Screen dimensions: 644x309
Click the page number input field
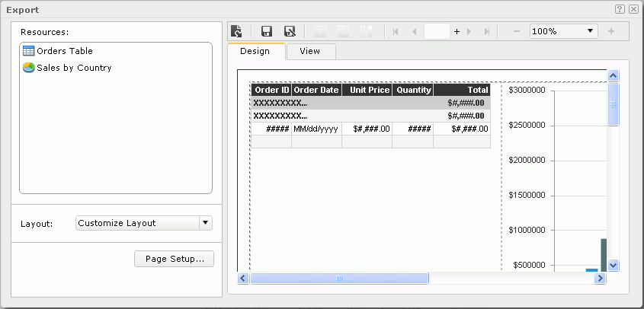(x=437, y=31)
